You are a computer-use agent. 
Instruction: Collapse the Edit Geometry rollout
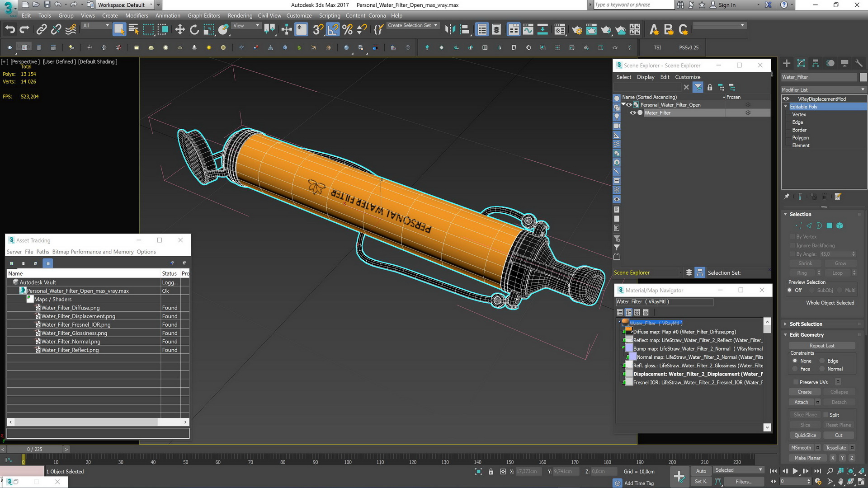pos(807,335)
